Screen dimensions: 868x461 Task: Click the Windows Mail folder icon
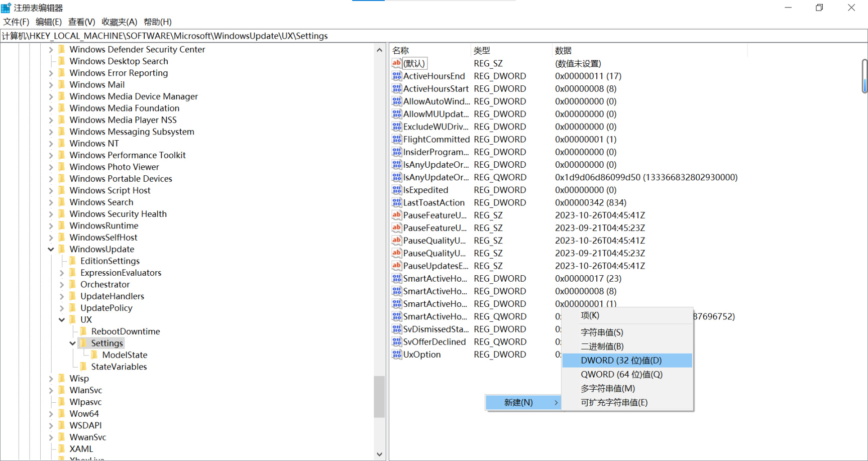pyautogui.click(x=62, y=84)
